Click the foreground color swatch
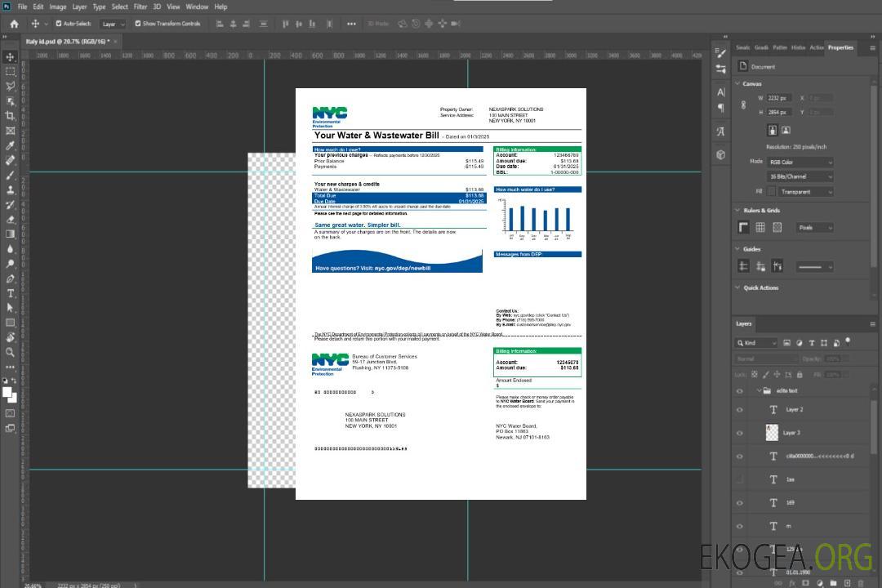The height and width of the screenshot is (588, 882). [7, 392]
